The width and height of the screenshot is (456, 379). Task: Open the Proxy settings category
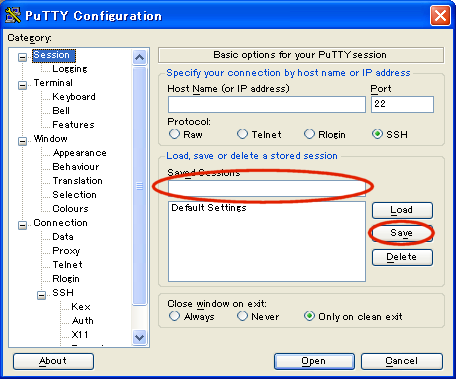(x=66, y=251)
